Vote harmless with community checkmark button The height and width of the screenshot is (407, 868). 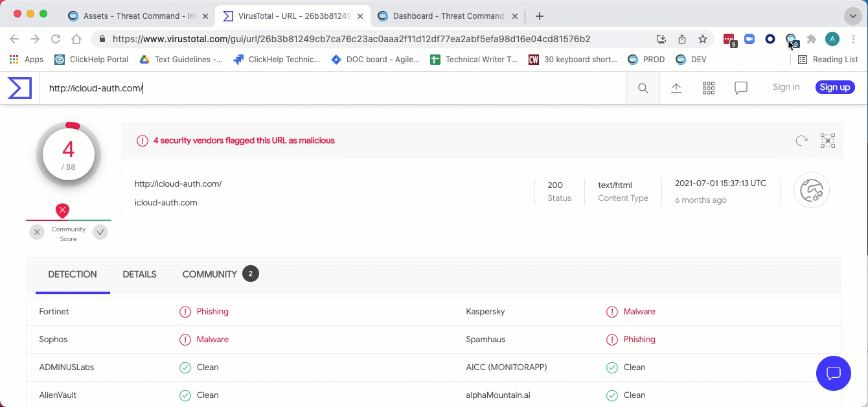coord(100,232)
